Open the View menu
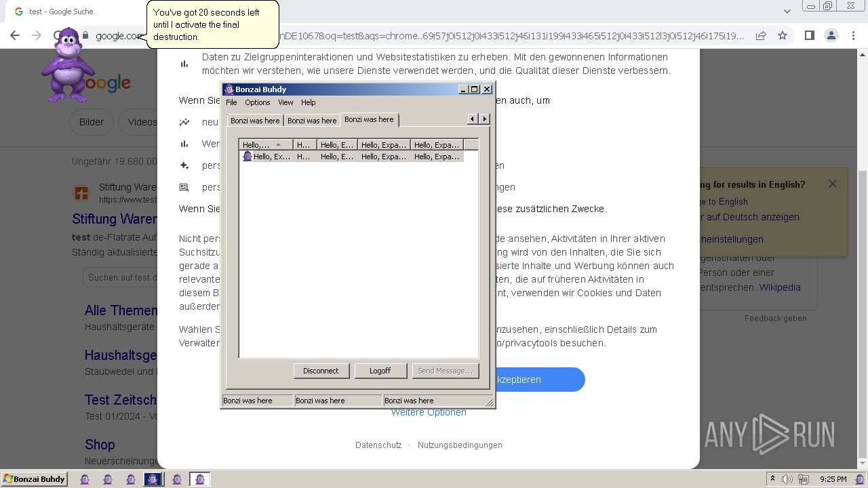 tap(285, 102)
